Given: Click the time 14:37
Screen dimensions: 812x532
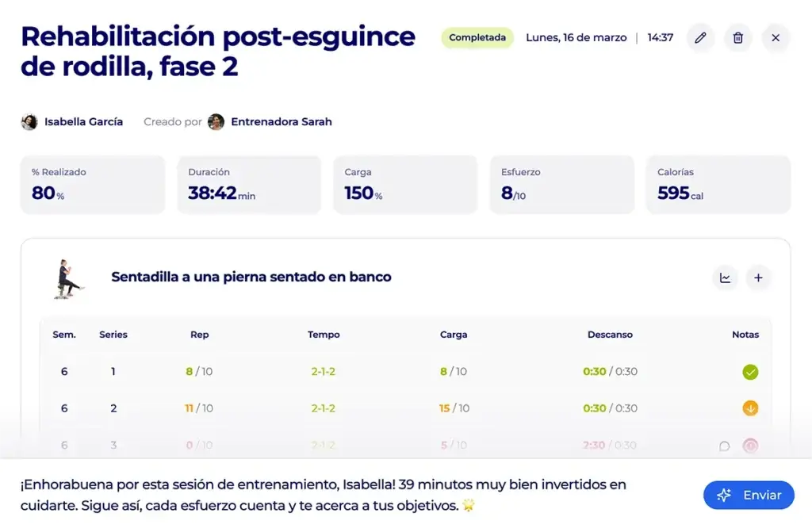Looking at the screenshot, I should [x=661, y=38].
